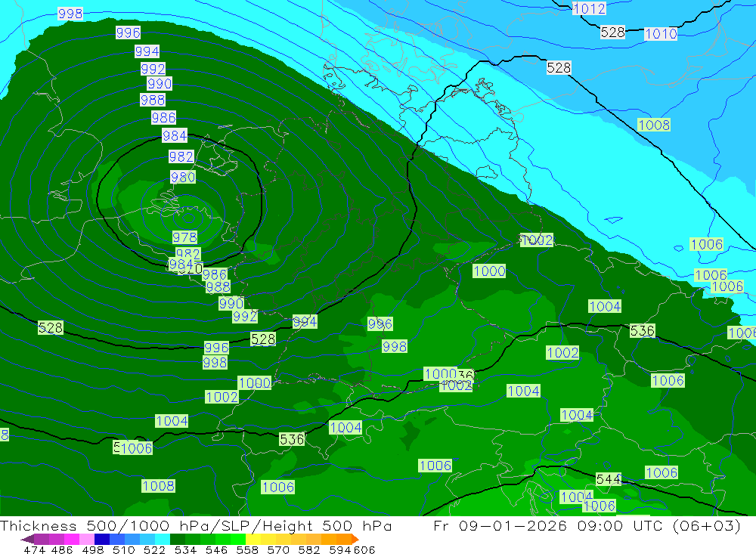The image size is (756, 554).
Task: Click the 980 isobar label
Action: pyautogui.click(x=183, y=177)
